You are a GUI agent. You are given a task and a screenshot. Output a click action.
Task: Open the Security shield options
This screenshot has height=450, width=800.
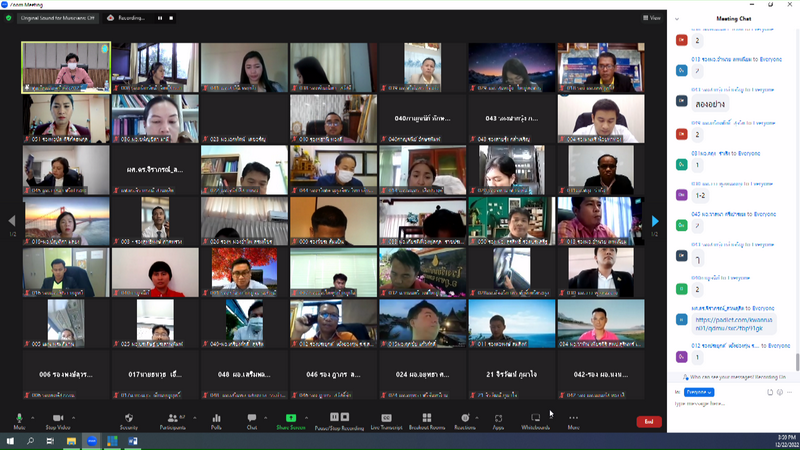pos(129,421)
